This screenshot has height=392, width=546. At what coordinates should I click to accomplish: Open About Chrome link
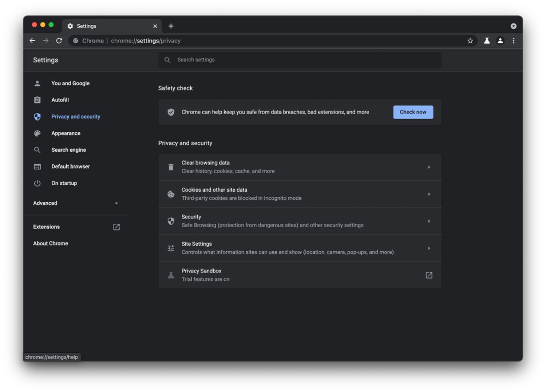point(51,244)
